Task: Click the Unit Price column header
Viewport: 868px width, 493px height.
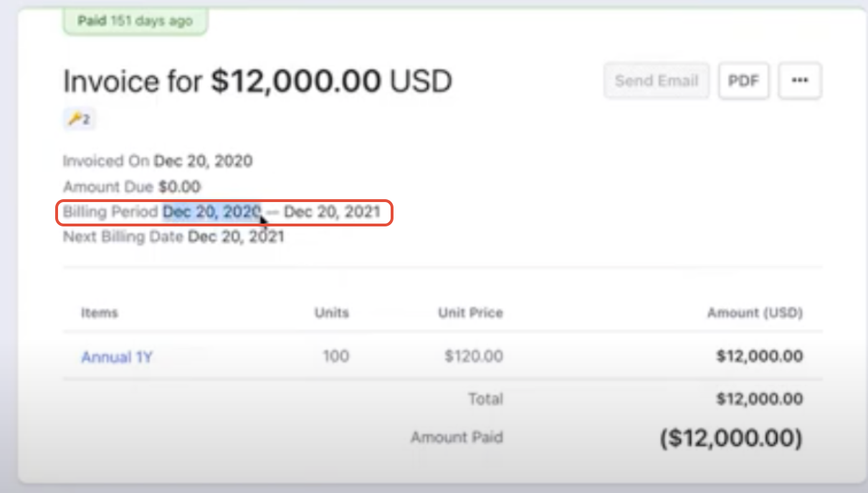Action: (470, 313)
